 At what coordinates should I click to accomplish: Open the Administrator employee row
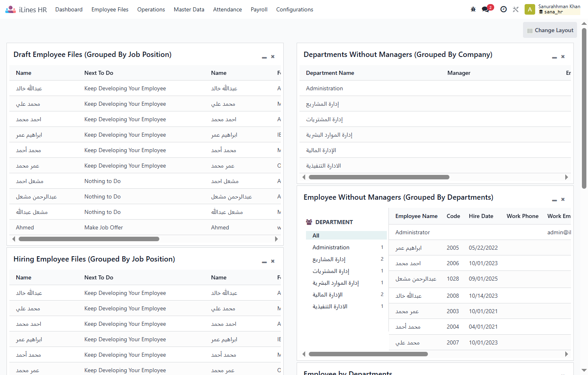[x=480, y=232]
